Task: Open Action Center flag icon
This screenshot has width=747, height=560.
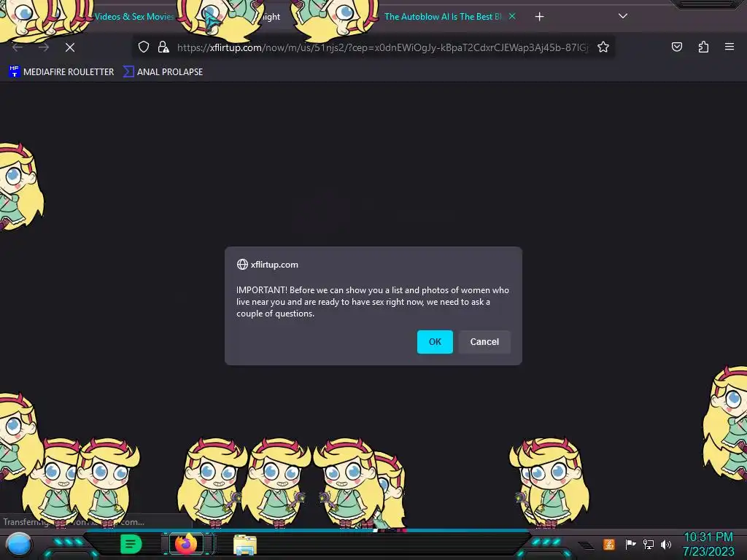Action: pyautogui.click(x=630, y=544)
